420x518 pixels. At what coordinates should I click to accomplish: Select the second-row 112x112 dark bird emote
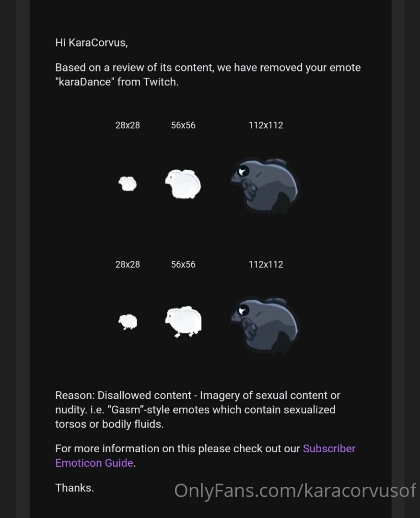pos(265,325)
